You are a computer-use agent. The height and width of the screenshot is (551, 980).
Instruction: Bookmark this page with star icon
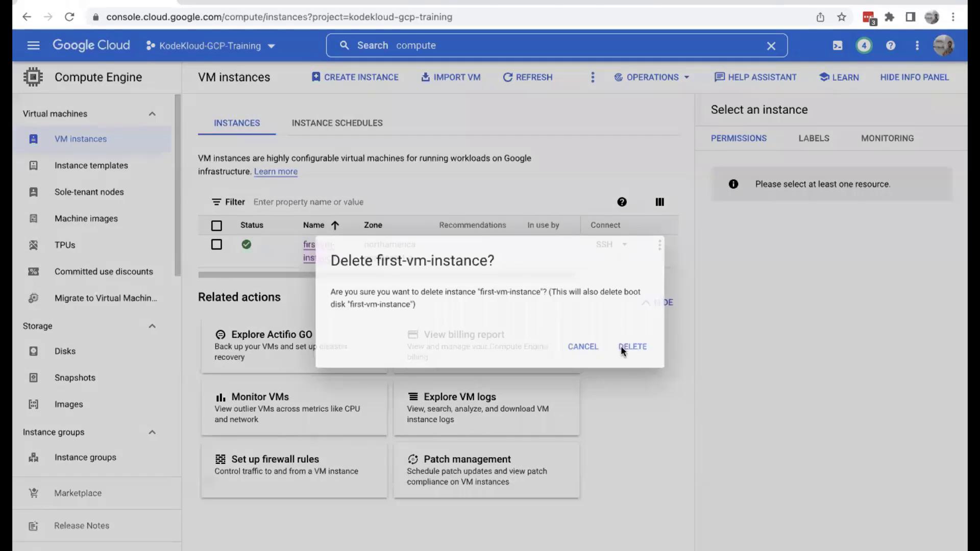point(842,17)
